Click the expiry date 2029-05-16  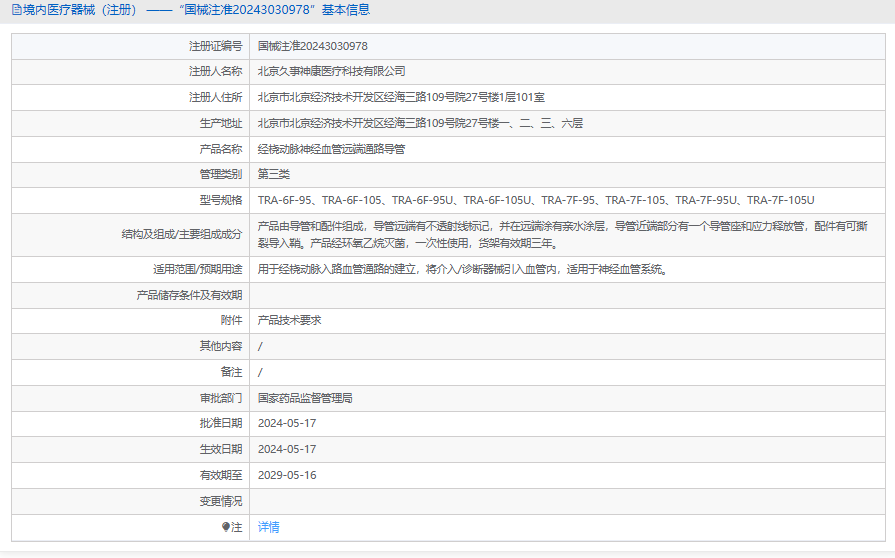pos(287,475)
